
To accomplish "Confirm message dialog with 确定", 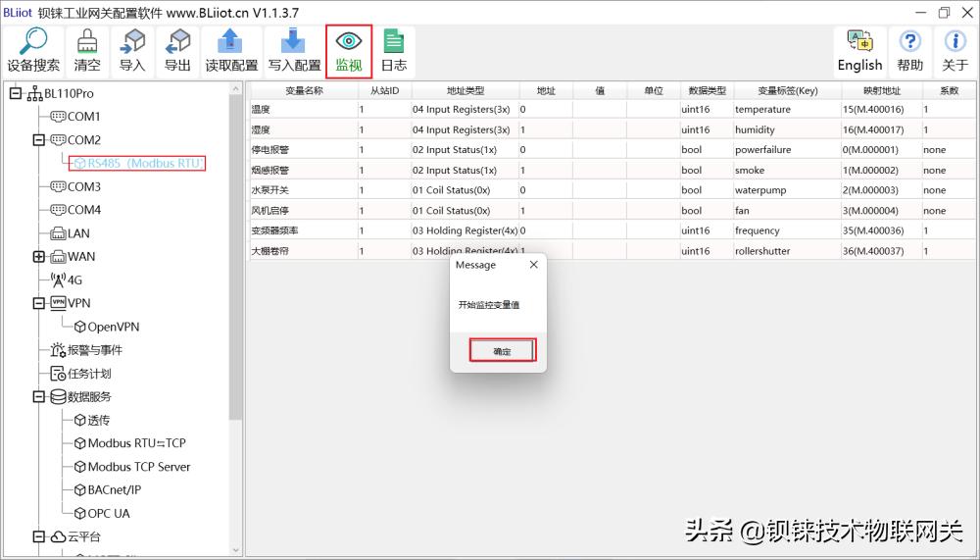I will pos(503,351).
